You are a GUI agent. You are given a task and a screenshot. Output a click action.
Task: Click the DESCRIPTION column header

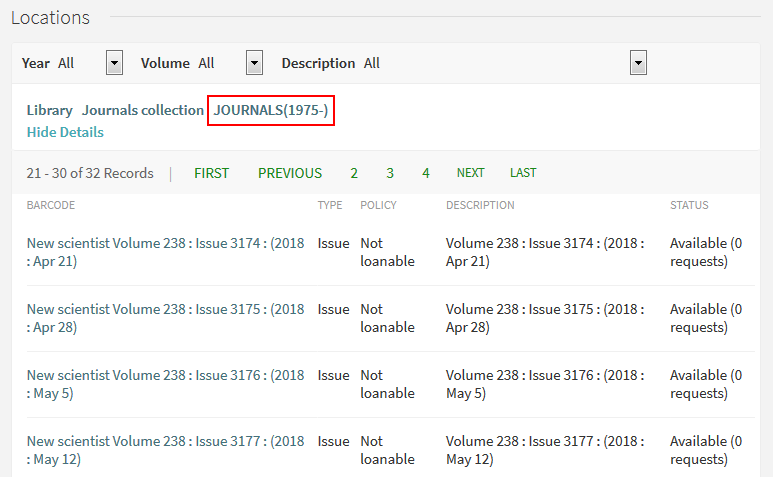[x=480, y=205]
